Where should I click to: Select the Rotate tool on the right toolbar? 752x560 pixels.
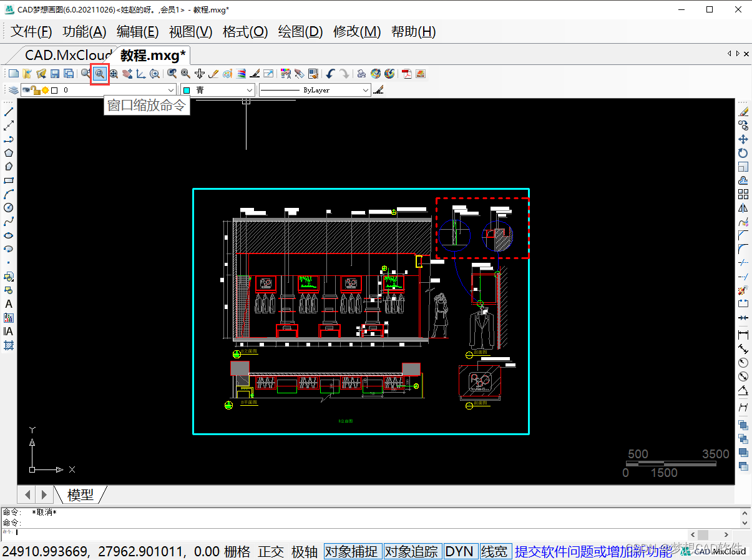point(743,152)
